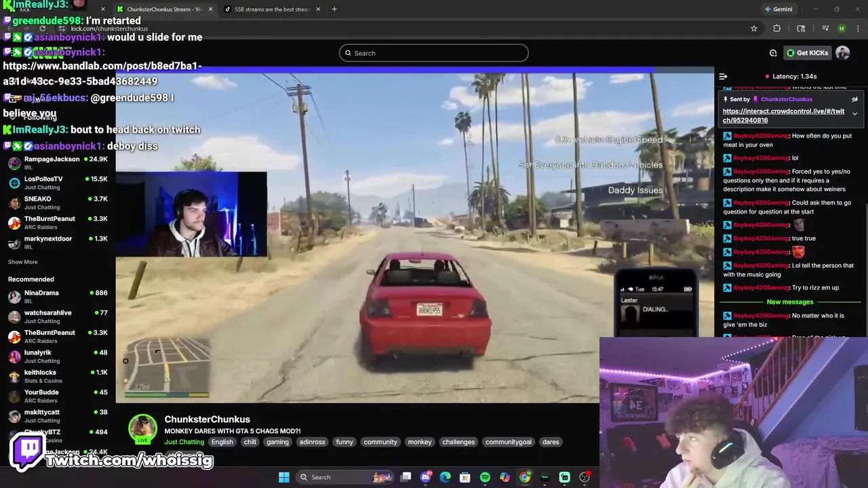
Task: Switch to ChunksterChunkus Stream tab
Action: pos(165,9)
